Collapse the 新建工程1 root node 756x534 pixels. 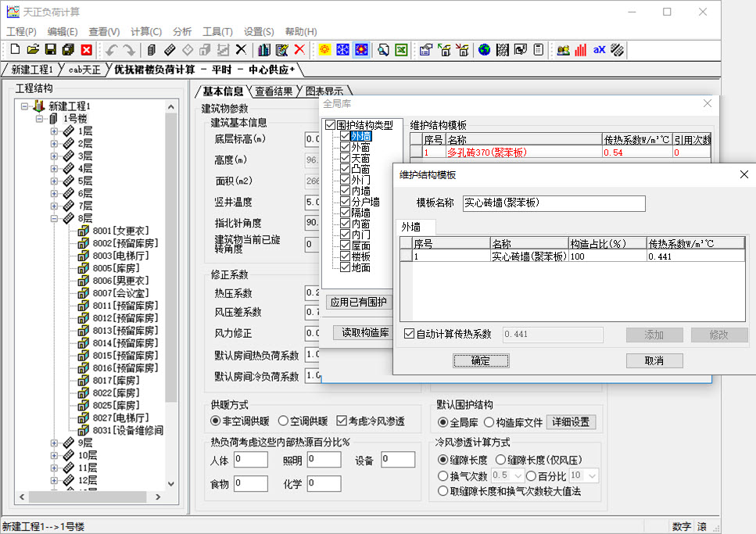click(x=24, y=106)
